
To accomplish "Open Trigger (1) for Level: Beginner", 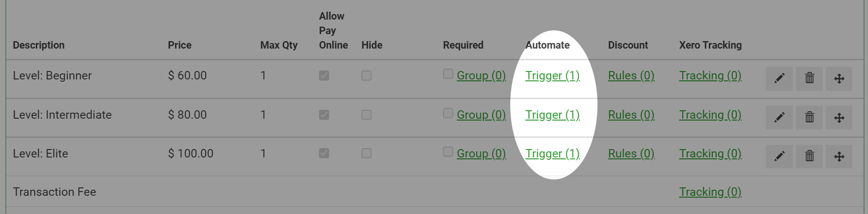I will (x=552, y=76).
